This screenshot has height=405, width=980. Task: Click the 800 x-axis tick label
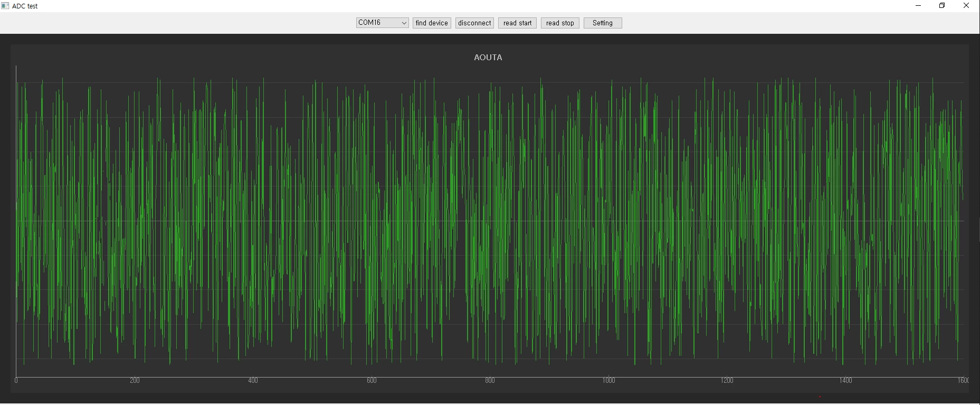click(490, 381)
